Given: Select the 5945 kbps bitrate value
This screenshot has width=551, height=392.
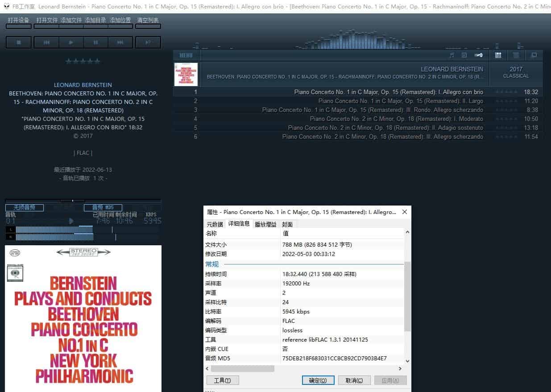Looking at the screenshot, I should tap(296, 312).
